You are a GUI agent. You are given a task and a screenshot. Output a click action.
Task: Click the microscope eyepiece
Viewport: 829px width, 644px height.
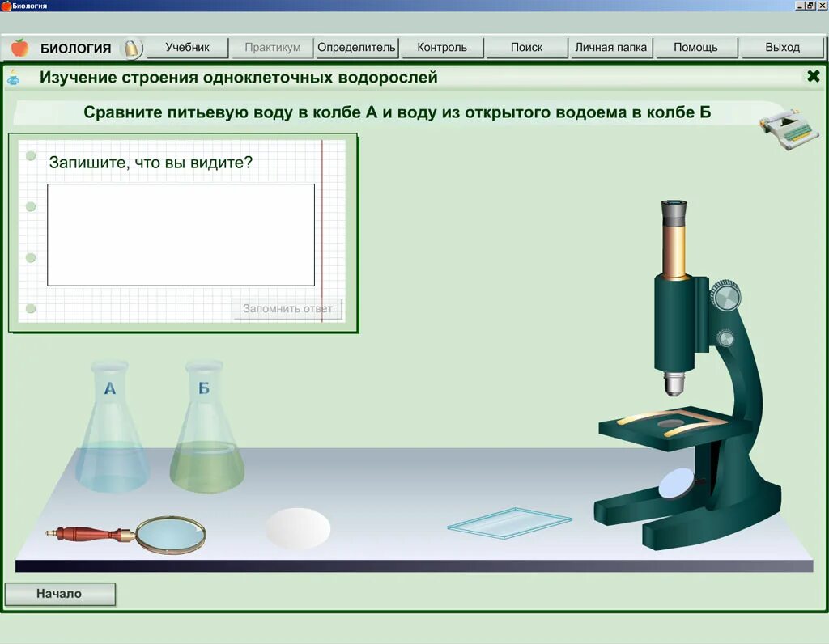point(674,213)
